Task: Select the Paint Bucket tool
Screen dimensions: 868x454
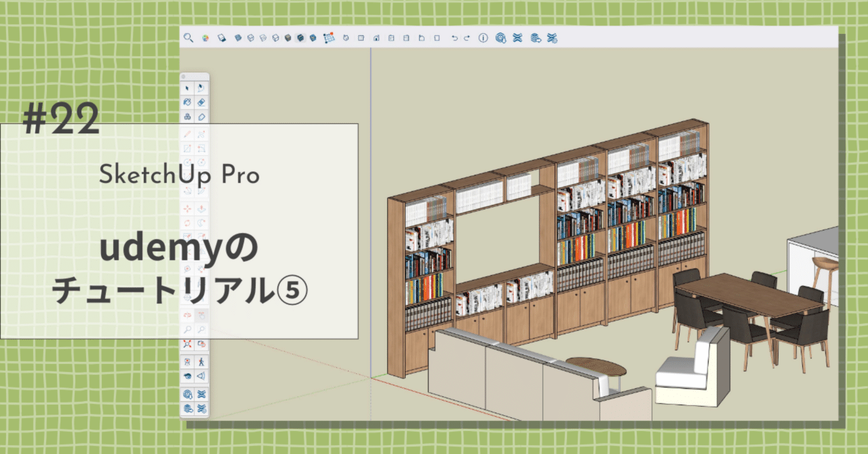Action: click(186, 103)
